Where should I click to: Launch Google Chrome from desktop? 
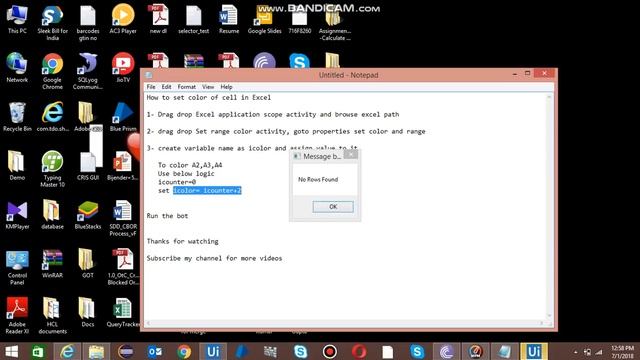[52, 71]
